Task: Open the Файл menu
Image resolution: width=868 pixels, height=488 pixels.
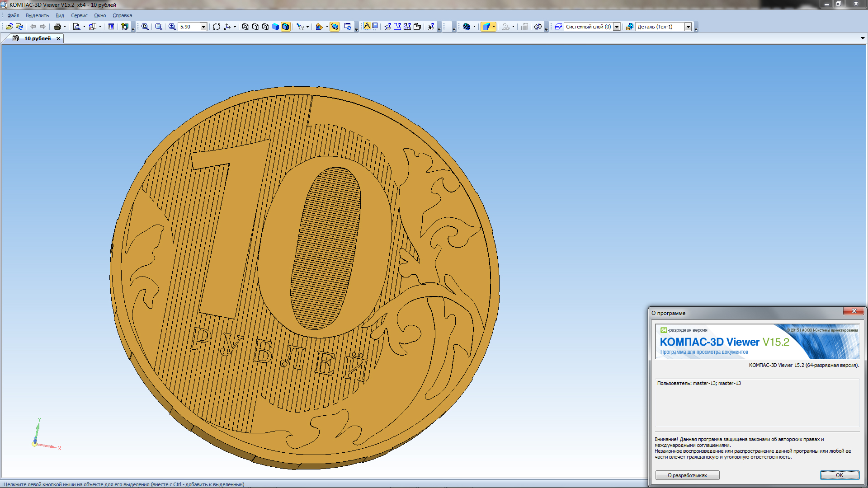Action: click(x=13, y=15)
